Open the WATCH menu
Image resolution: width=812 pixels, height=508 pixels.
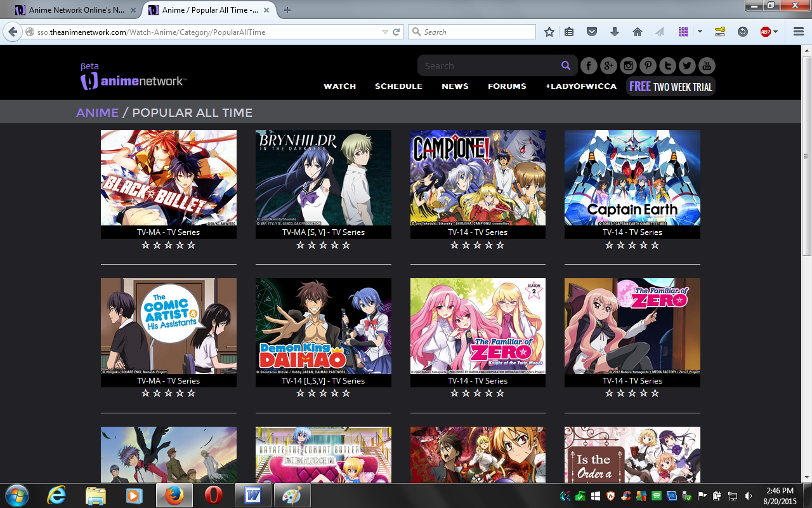point(339,86)
